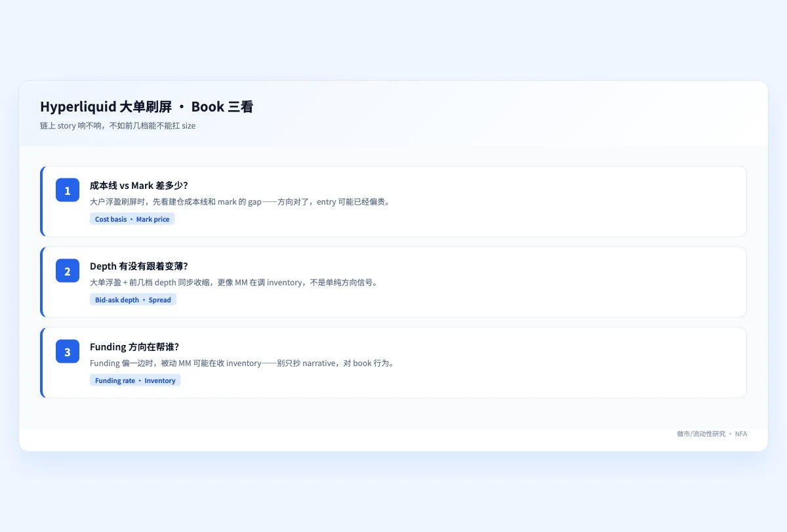Click the title 'Hyperliquid 大单刷屏 · Book 三看'
Viewport: 787px width, 532px height.
coord(146,107)
